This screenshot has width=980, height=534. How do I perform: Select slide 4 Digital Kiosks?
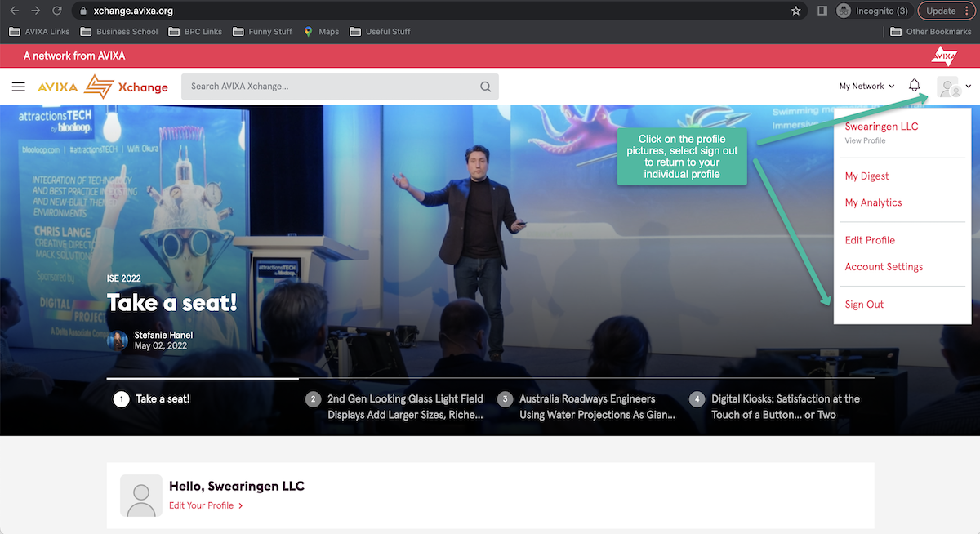(775, 407)
